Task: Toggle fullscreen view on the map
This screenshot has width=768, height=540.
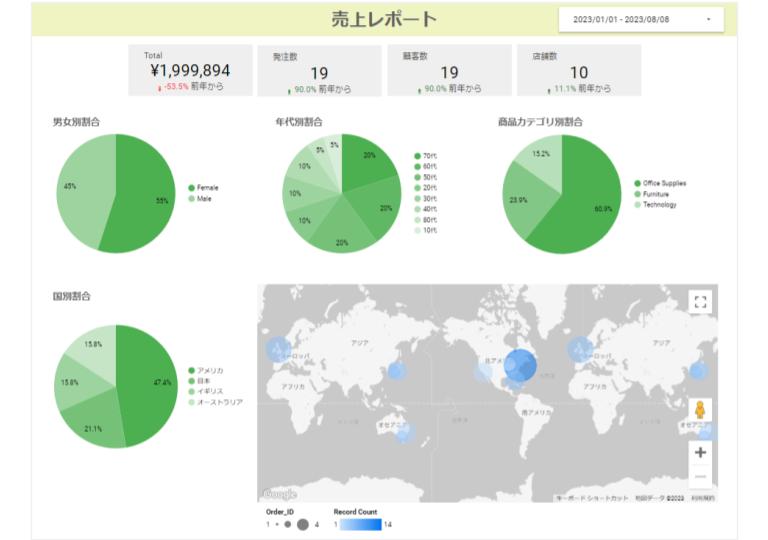Action: [x=700, y=302]
